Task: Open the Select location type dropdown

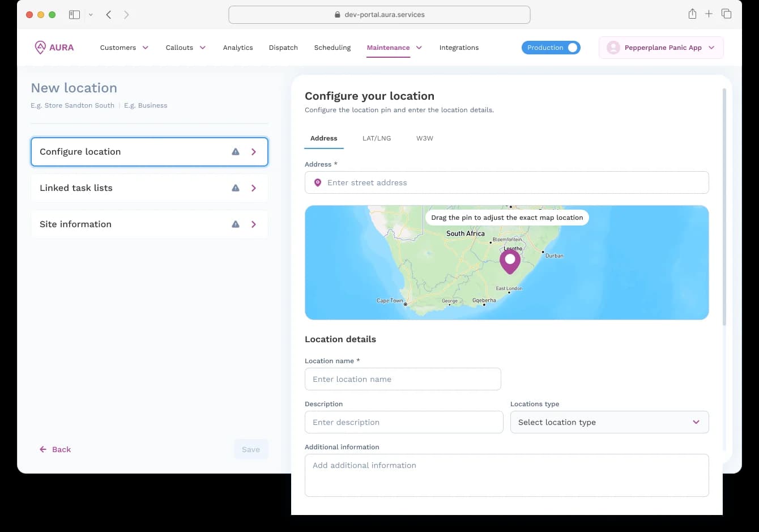Action: coord(609,422)
